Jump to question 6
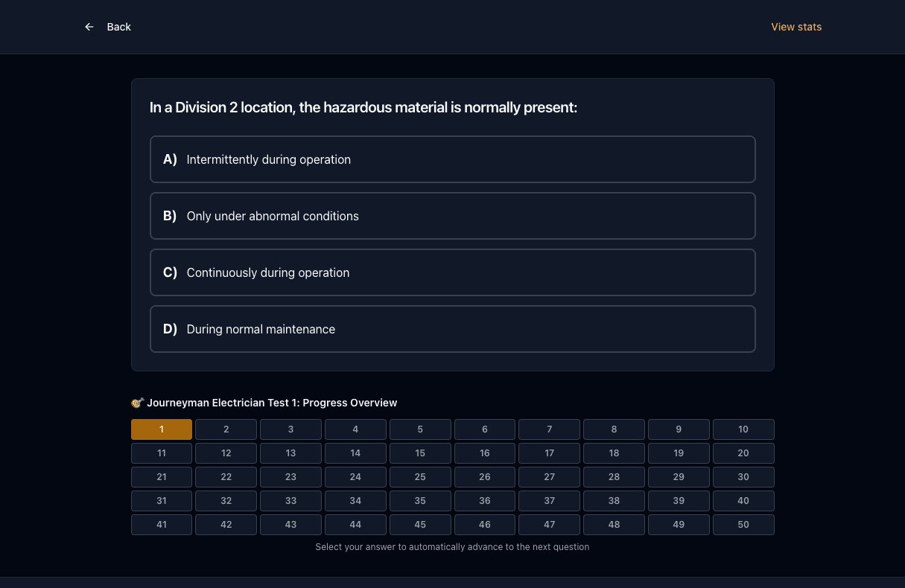Screen dimensions: 905x588 (485, 429)
